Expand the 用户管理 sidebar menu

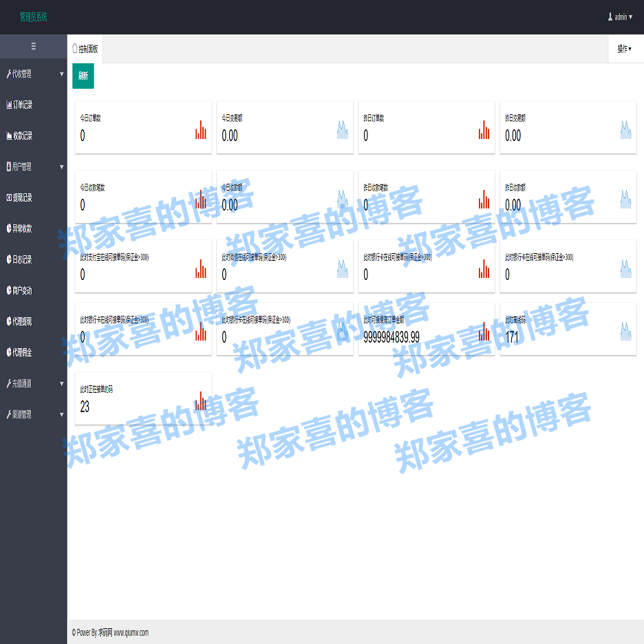coord(33,167)
